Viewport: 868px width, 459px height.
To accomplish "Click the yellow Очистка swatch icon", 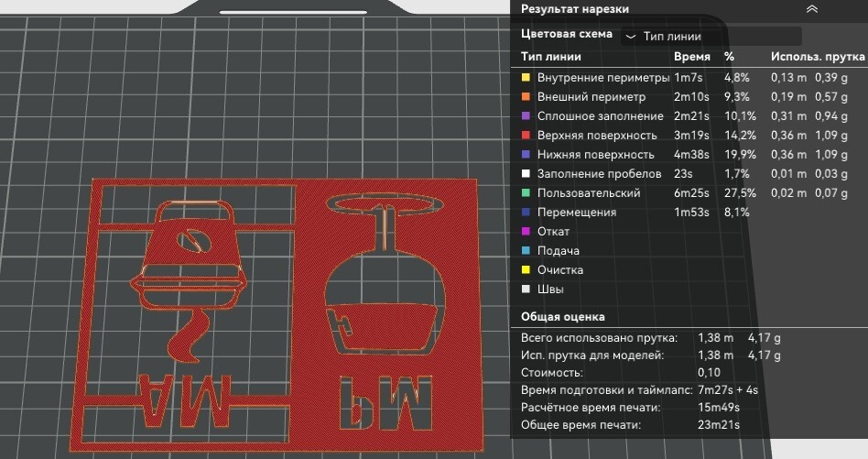I will 526,269.
